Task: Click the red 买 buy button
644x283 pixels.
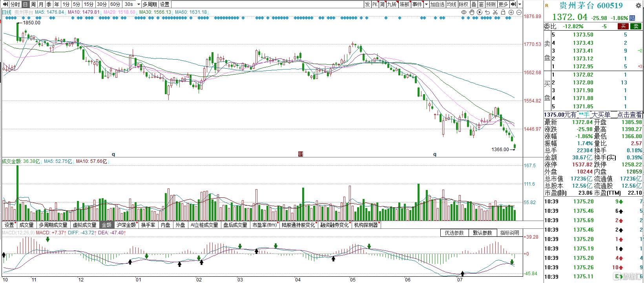Action: tap(622, 26)
